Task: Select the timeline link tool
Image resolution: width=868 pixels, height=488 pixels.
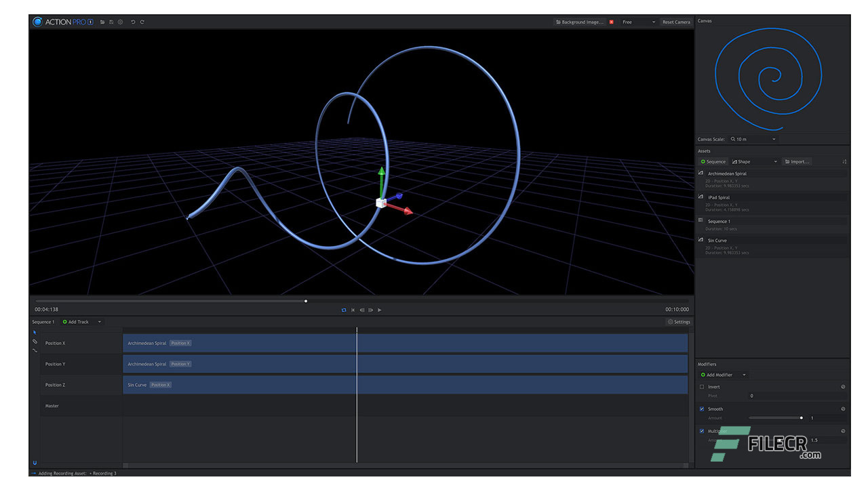Action: [35, 341]
